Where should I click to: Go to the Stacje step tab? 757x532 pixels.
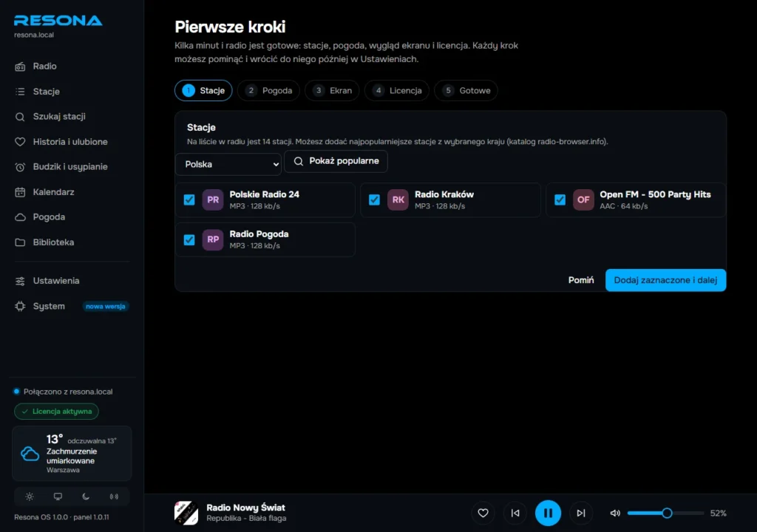pos(203,91)
